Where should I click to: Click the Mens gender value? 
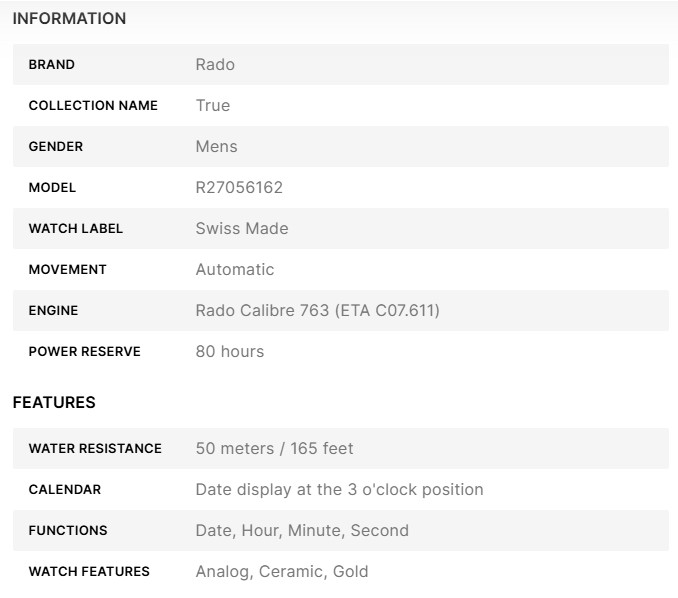(217, 146)
